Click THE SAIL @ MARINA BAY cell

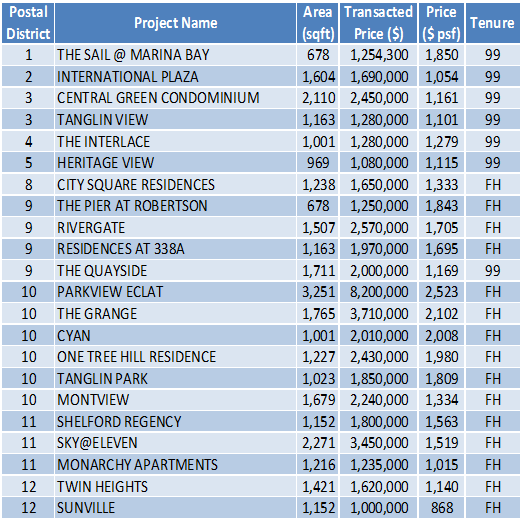(175, 55)
